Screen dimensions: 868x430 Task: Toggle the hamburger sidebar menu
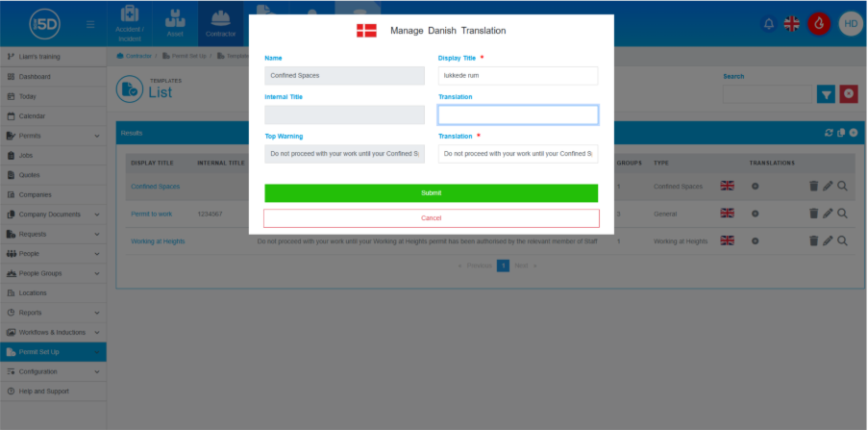coord(90,24)
